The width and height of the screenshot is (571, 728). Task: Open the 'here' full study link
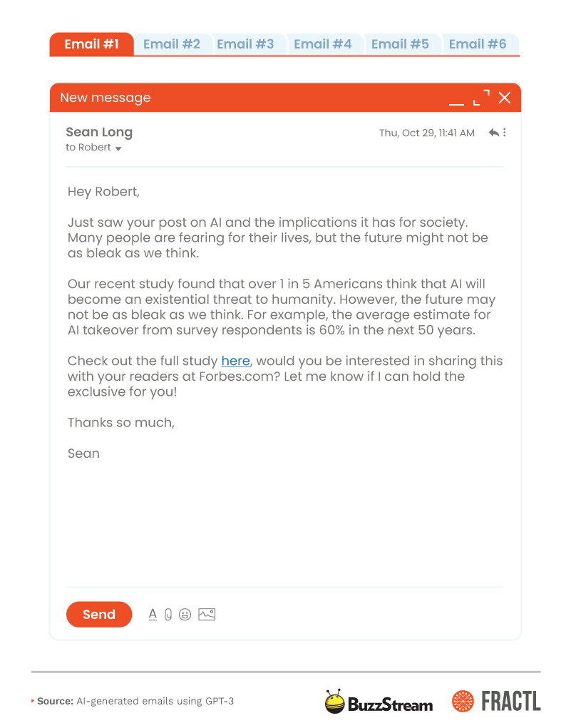point(235,361)
